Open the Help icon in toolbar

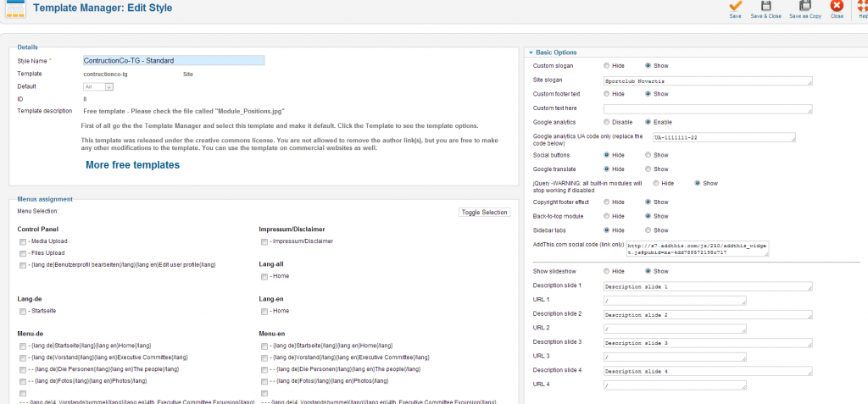[862, 8]
